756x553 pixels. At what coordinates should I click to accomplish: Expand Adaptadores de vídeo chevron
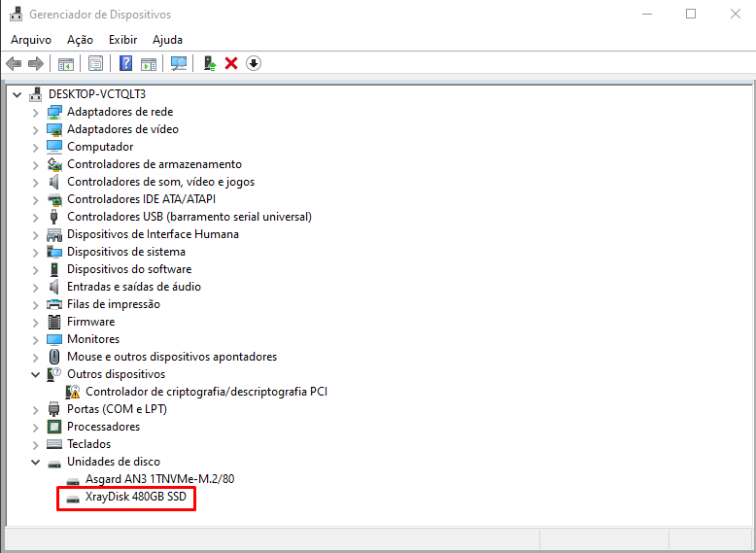35,129
